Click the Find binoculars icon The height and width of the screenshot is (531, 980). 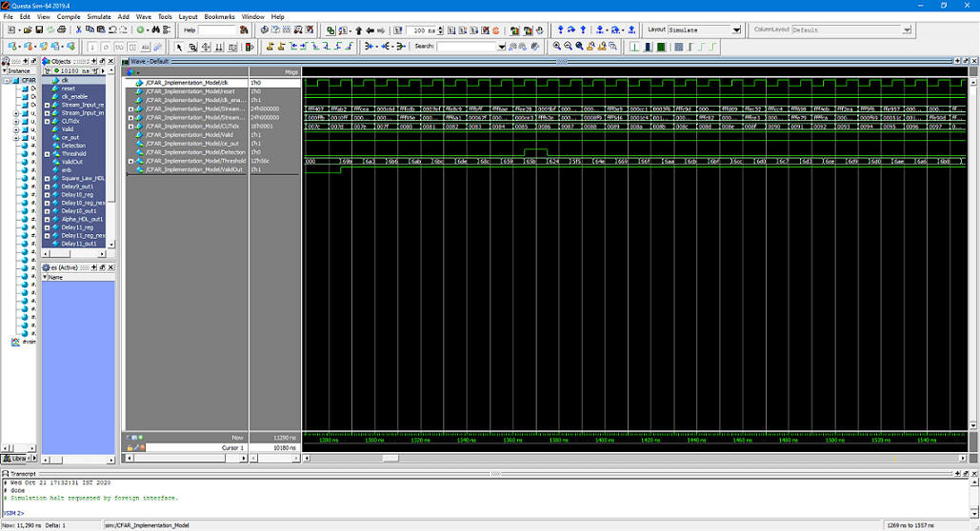(155, 30)
